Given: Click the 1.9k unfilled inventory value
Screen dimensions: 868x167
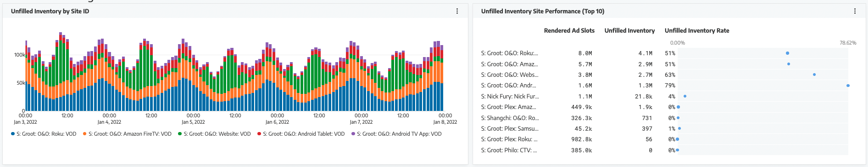Looking at the screenshot, I should tap(645, 107).
